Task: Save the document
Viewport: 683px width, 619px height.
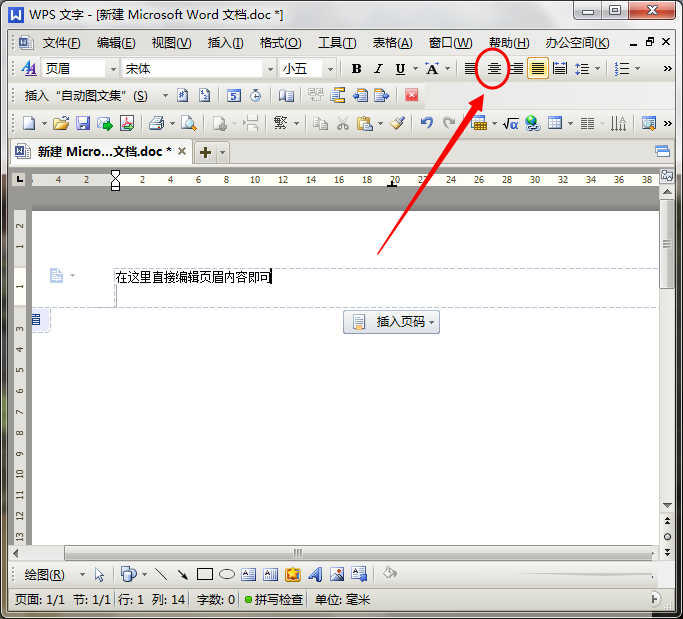Action: point(83,124)
